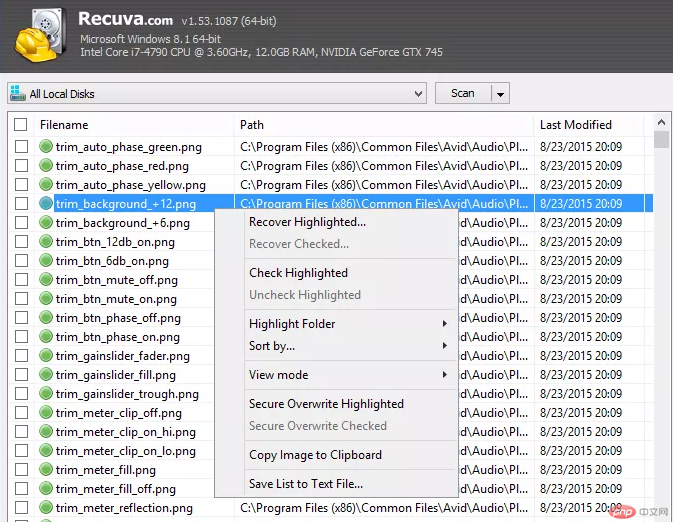Toggle the select-all checkbox in header
This screenshot has width=673, height=522.
[21, 124]
